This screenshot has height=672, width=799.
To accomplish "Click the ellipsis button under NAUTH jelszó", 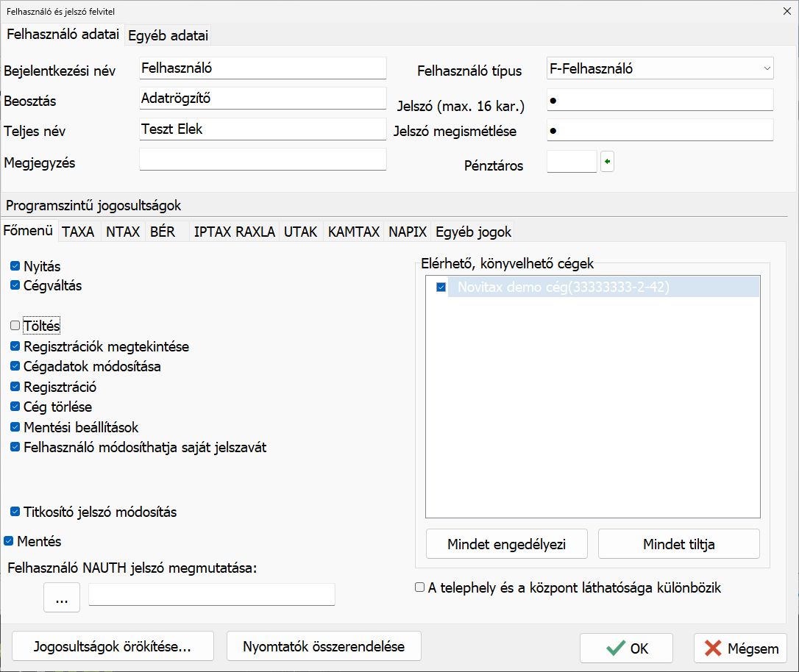I will click(62, 598).
